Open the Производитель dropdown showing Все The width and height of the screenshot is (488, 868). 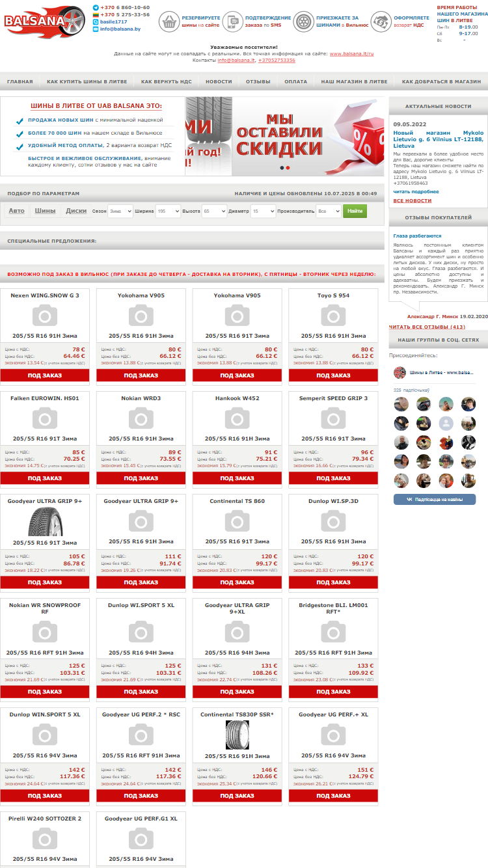coord(328,211)
